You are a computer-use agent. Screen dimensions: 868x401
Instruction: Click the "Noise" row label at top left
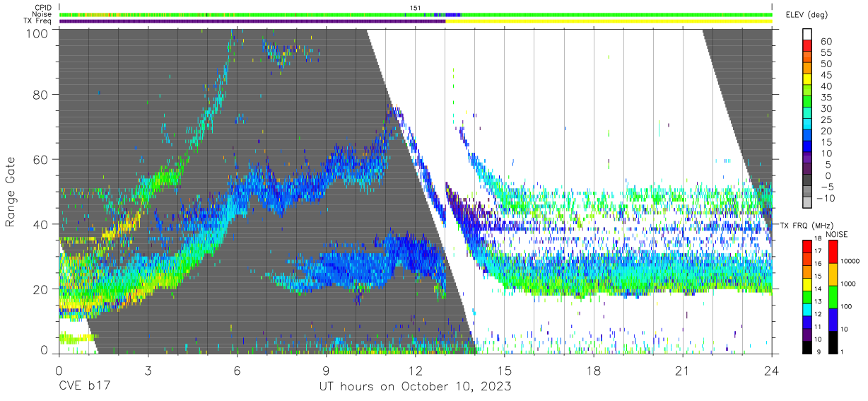(x=42, y=14)
